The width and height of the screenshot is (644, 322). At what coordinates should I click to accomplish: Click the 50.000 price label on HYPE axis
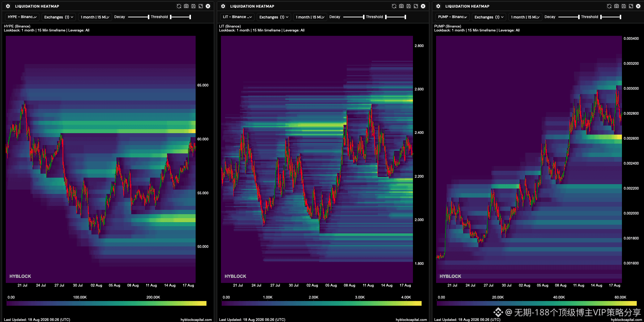(203, 247)
